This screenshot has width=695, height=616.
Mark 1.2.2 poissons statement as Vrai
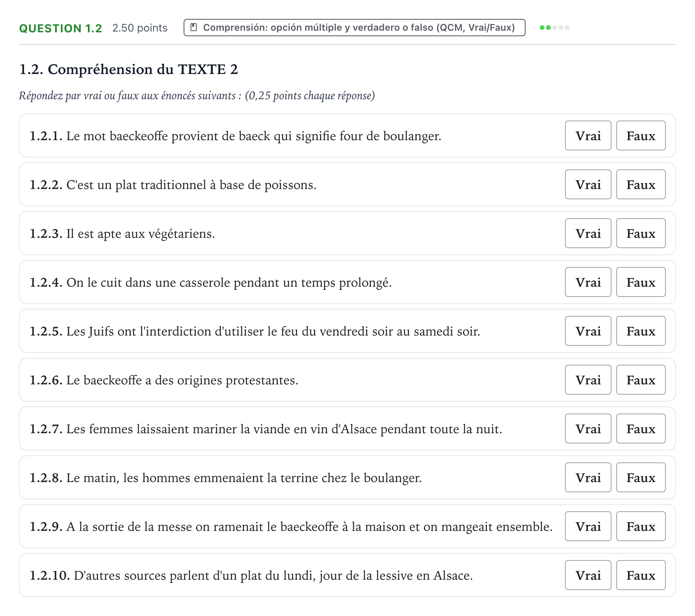tap(588, 184)
